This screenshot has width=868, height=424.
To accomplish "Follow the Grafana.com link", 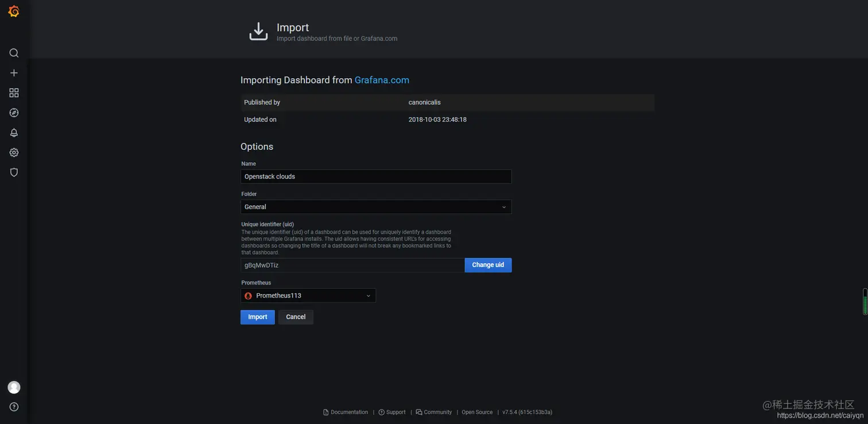I will pos(382,80).
